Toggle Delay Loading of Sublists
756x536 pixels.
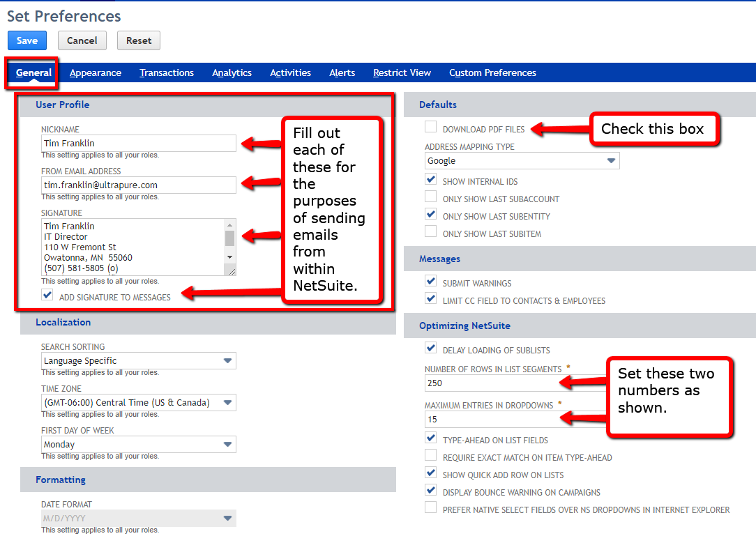pyautogui.click(x=430, y=348)
